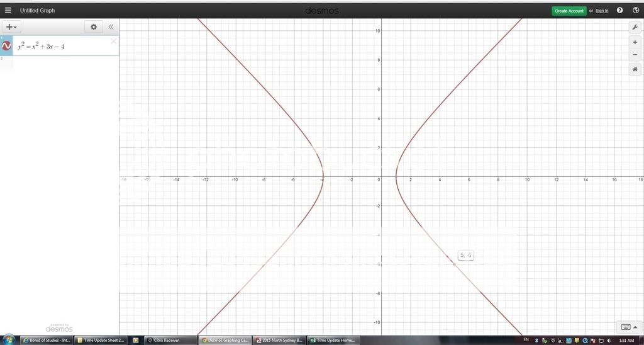
Task: Show the on-screen keypad via keyboard icon
Action: click(x=626, y=327)
